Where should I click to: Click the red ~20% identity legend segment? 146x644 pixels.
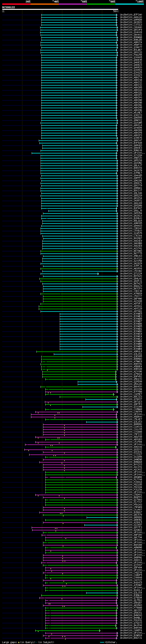(x=16, y=4)
